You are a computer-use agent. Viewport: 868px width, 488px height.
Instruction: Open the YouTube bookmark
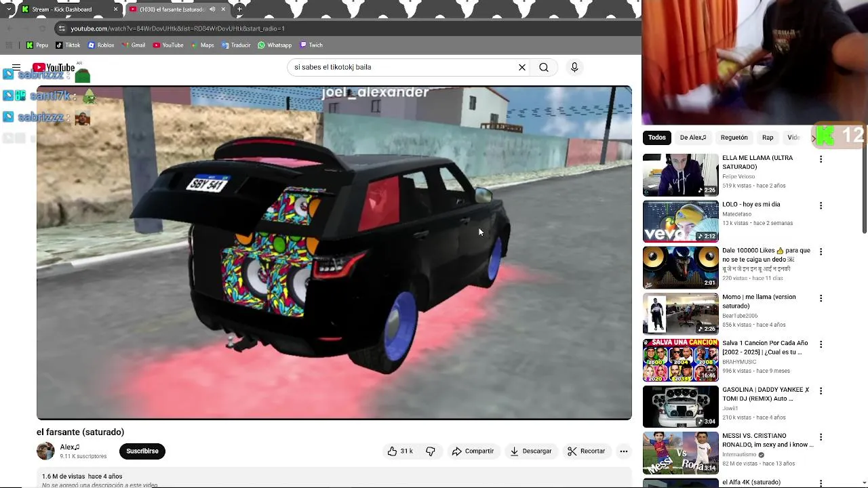[x=168, y=45]
